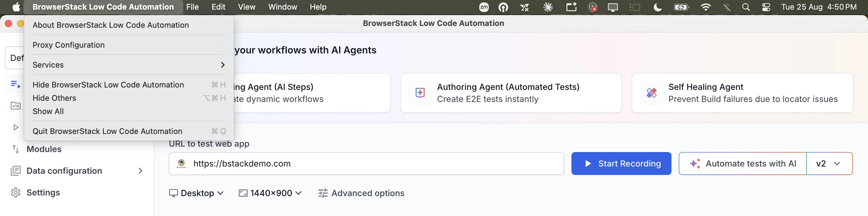Open the Window menu

click(282, 7)
